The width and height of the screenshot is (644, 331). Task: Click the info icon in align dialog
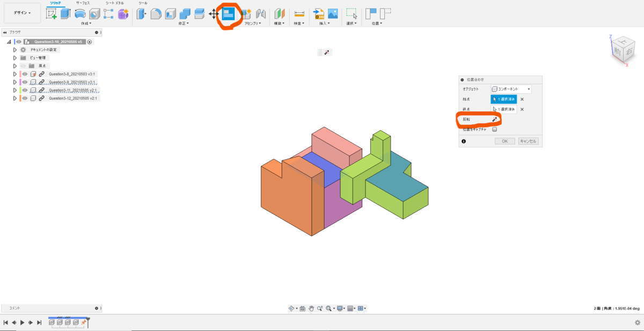point(464,141)
